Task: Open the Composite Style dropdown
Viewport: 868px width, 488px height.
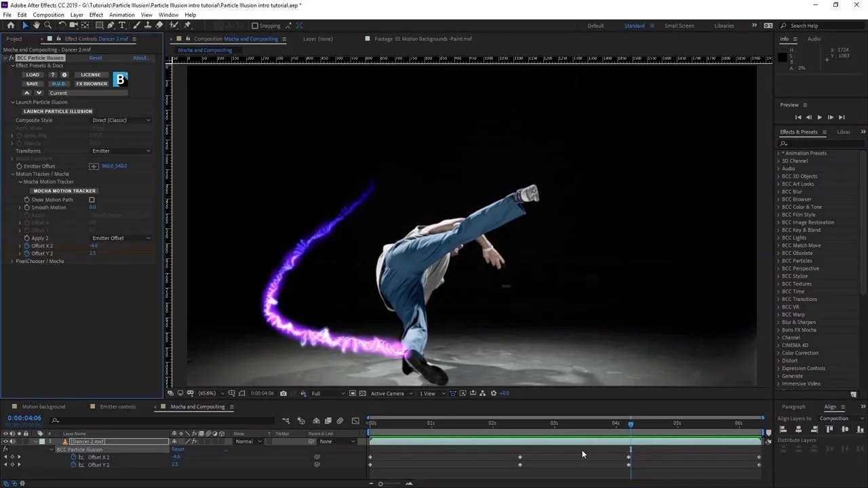Action: (121, 120)
